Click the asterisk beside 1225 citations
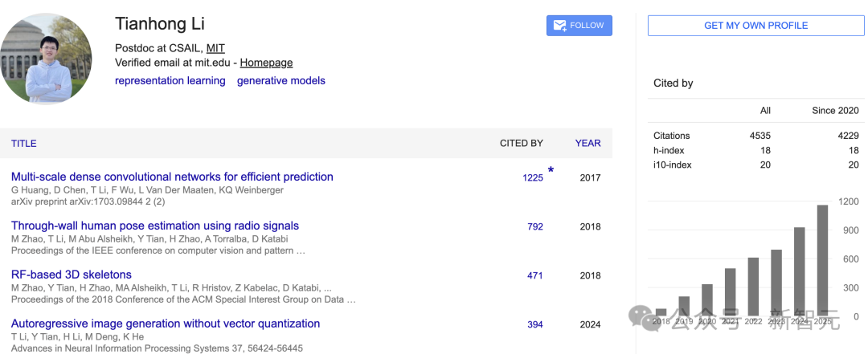Image resolution: width=868 pixels, height=354 pixels. pyautogui.click(x=551, y=170)
